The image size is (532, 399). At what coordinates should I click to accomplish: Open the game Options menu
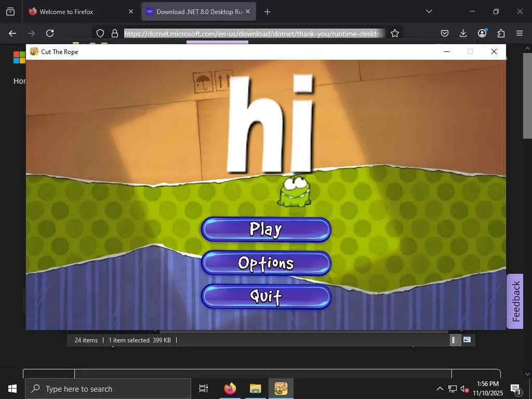point(266,263)
